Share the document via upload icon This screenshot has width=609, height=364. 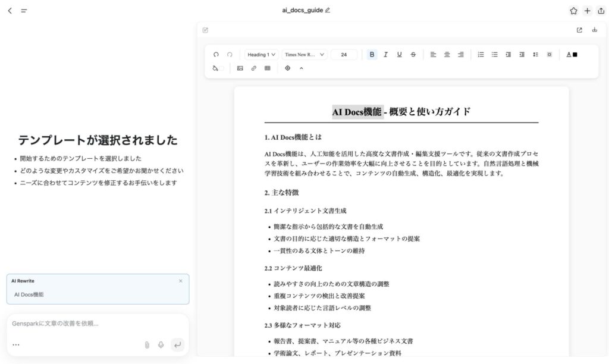pos(601,11)
